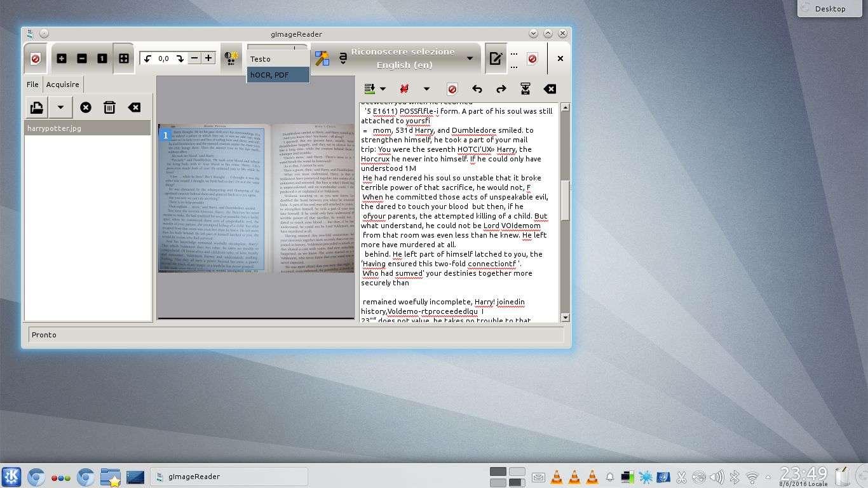
Task: Expand the dropdown next to open file icon
Action: [x=60, y=107]
